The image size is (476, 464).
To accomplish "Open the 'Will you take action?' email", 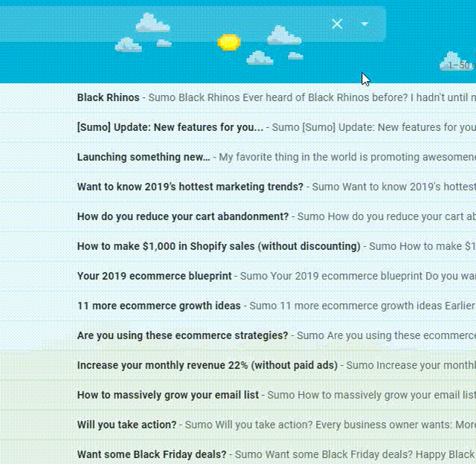I will pos(126,425).
